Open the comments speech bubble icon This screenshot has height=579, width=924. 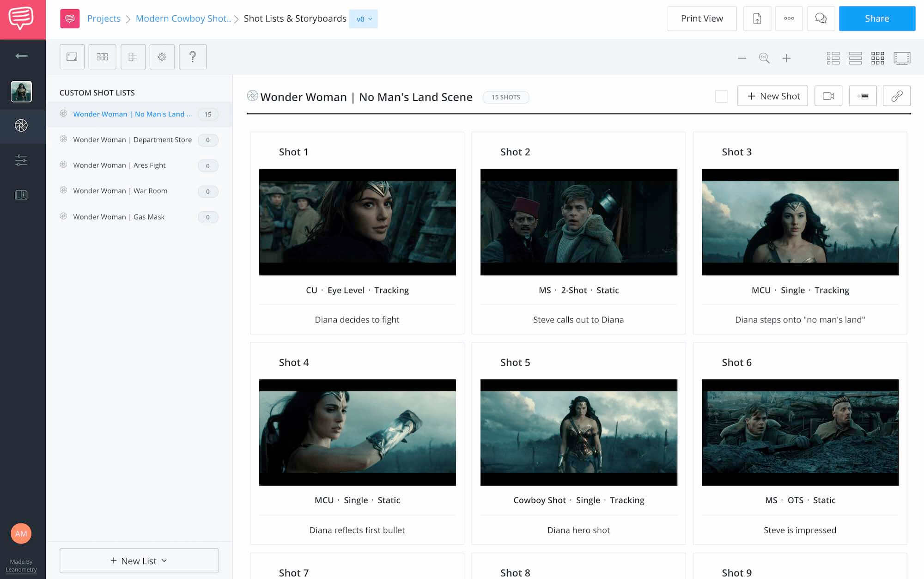click(821, 18)
